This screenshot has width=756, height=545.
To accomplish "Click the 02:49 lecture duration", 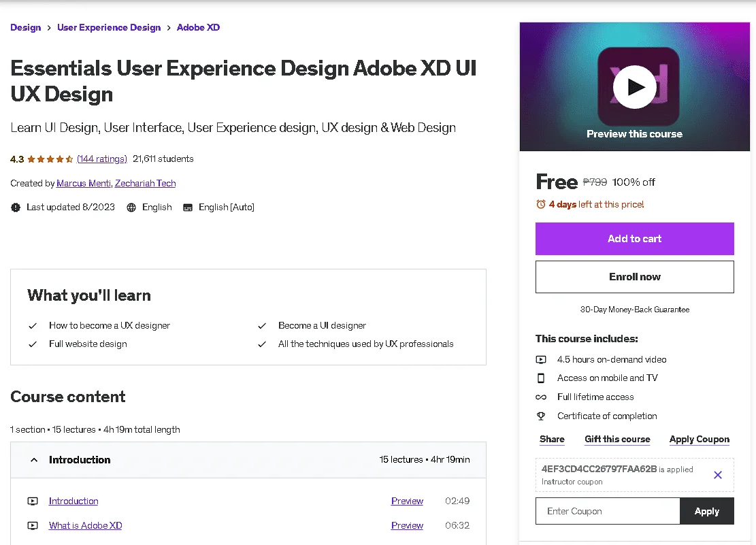I will (x=457, y=501).
